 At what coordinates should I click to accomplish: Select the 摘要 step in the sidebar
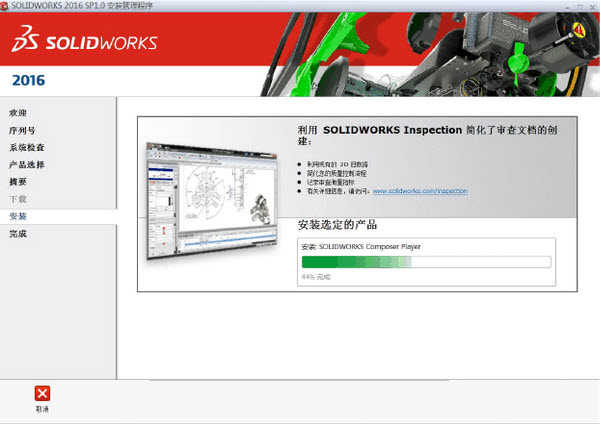[18, 182]
